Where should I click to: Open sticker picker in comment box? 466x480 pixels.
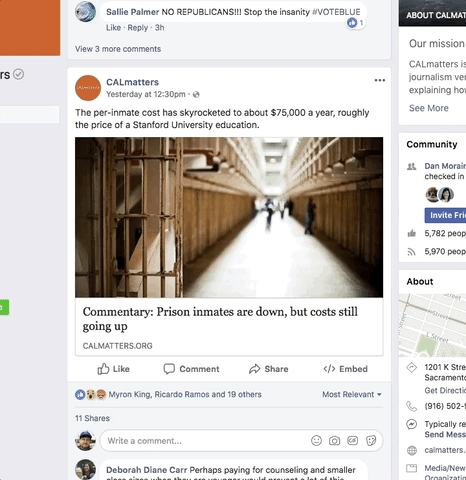tap(371, 441)
